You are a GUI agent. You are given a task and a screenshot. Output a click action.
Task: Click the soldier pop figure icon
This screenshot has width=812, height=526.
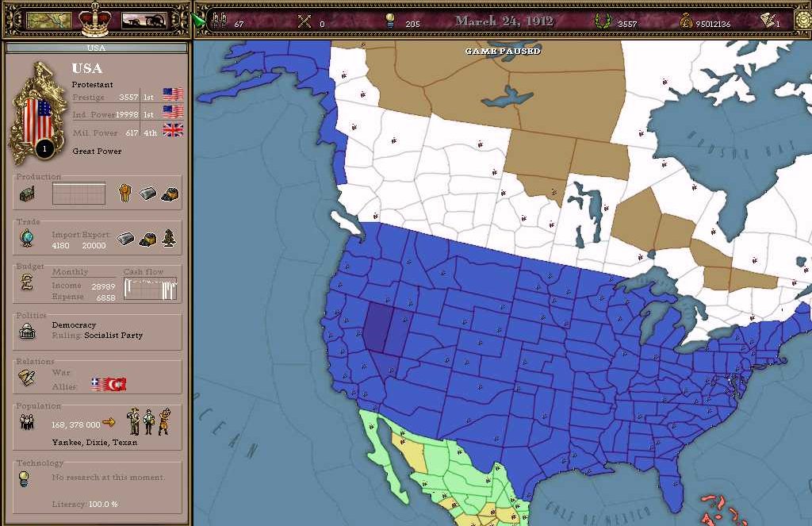coord(133,422)
